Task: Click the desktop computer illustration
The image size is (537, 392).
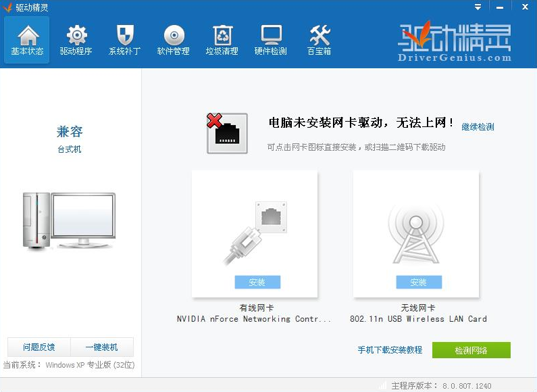Action: coord(69,220)
